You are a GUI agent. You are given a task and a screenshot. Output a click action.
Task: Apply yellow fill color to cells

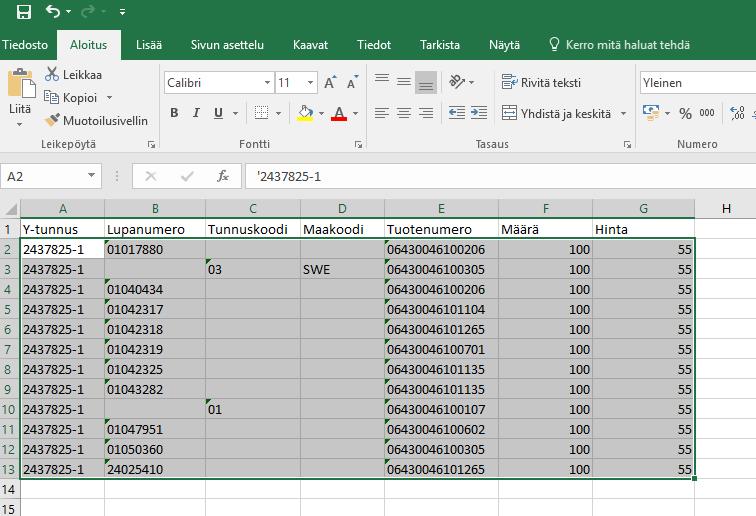[x=305, y=113]
